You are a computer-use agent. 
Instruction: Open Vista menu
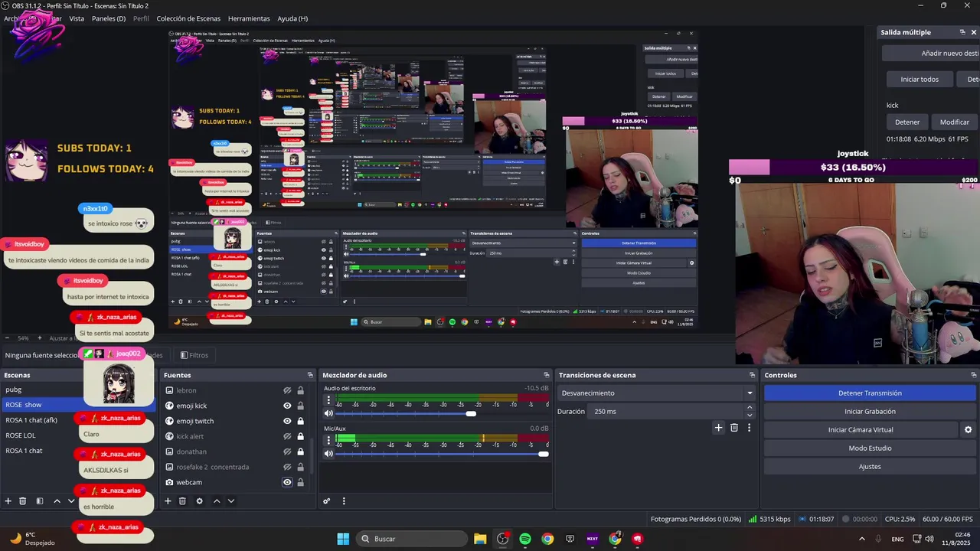[x=77, y=18]
